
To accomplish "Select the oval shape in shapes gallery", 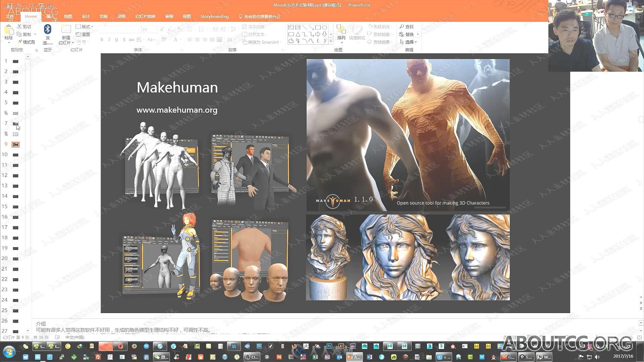I will [324, 27].
